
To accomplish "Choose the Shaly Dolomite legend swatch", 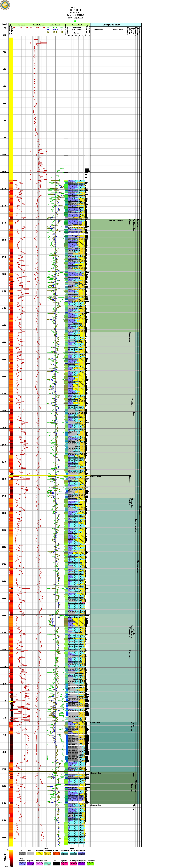I will (22, 864).
